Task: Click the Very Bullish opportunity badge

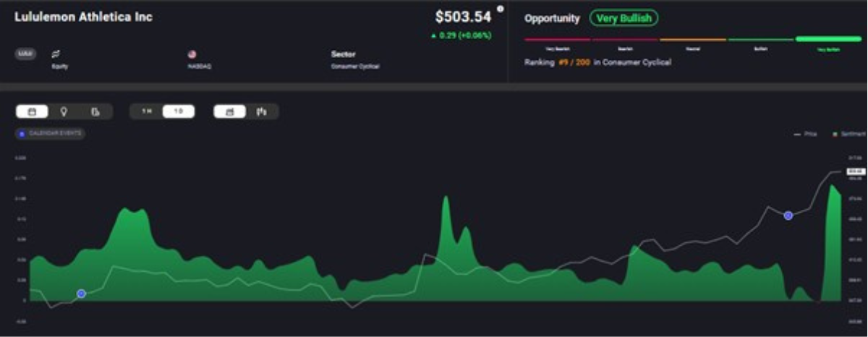Action: (x=624, y=18)
